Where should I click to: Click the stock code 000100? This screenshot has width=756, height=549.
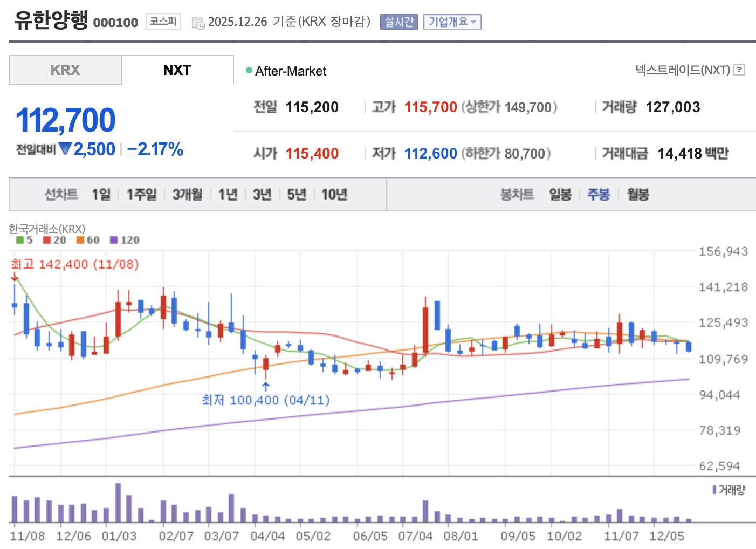pos(115,23)
